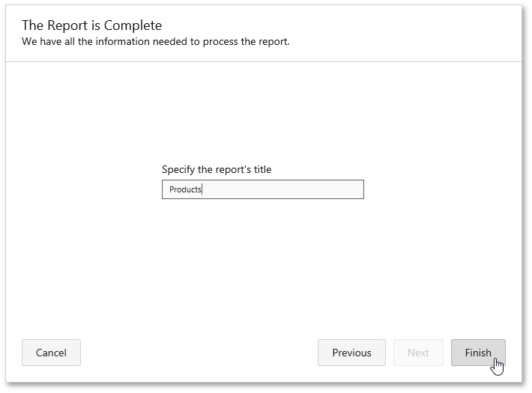Select the grayed-out Next navigation button
532x393 pixels.
418,353
